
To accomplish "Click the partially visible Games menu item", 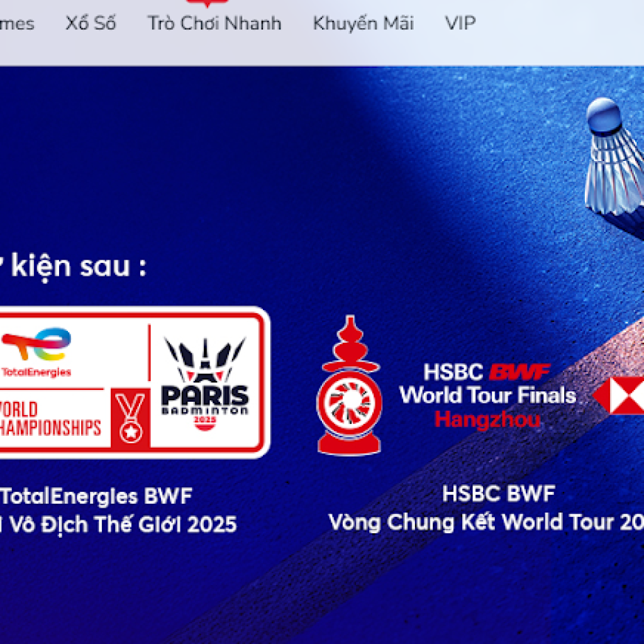I will [x=17, y=24].
